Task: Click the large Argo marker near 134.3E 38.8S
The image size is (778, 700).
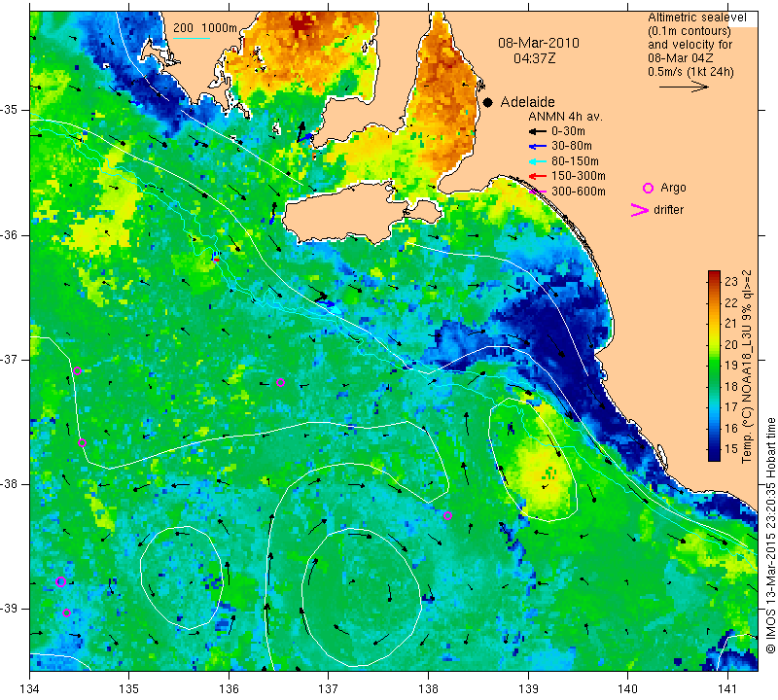Action: 60,582
